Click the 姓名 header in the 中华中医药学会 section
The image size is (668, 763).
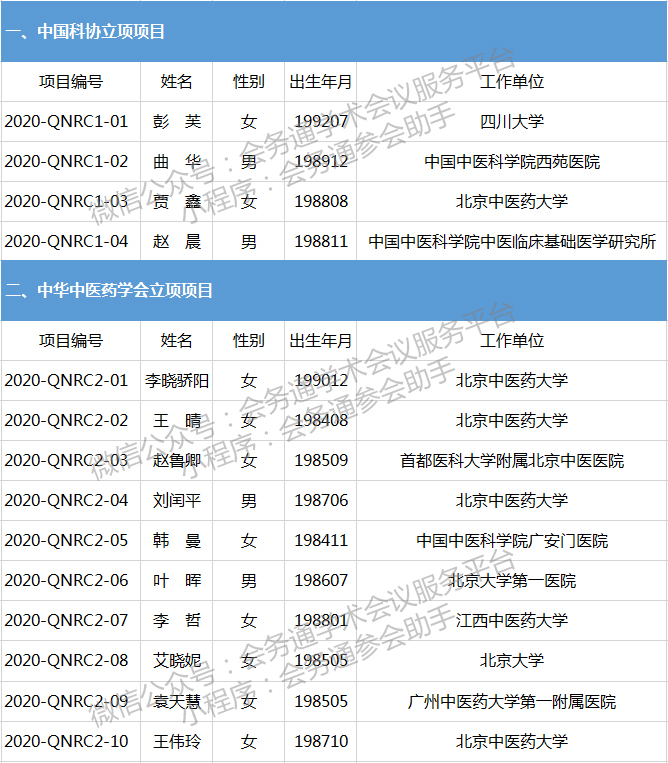pyautogui.click(x=177, y=340)
